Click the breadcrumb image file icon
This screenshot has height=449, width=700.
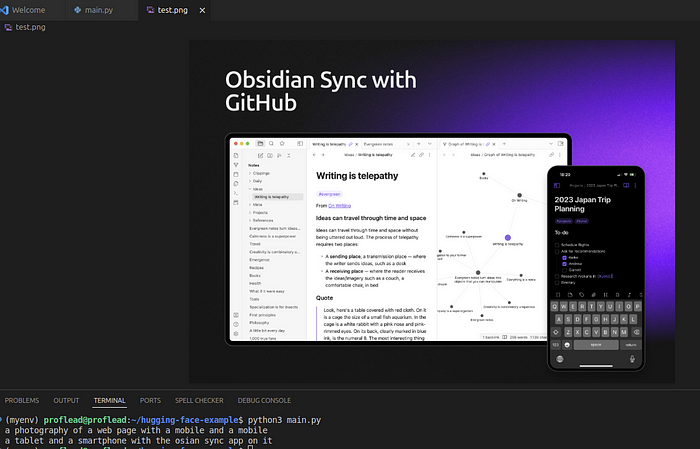click(x=8, y=27)
